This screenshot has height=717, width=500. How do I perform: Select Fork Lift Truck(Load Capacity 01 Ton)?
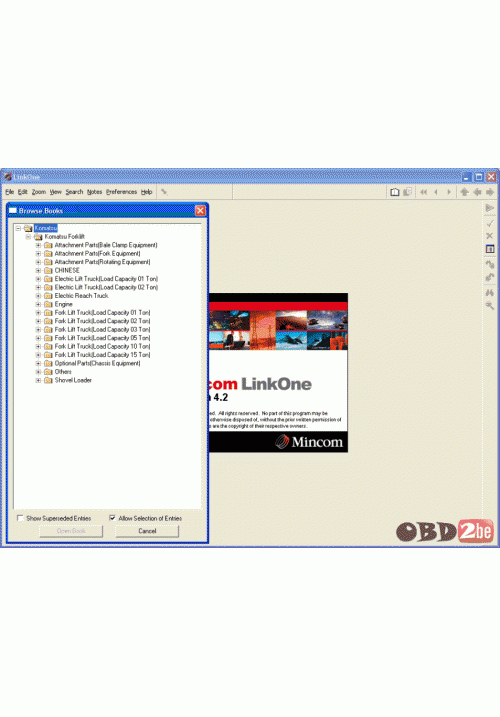tap(102, 313)
